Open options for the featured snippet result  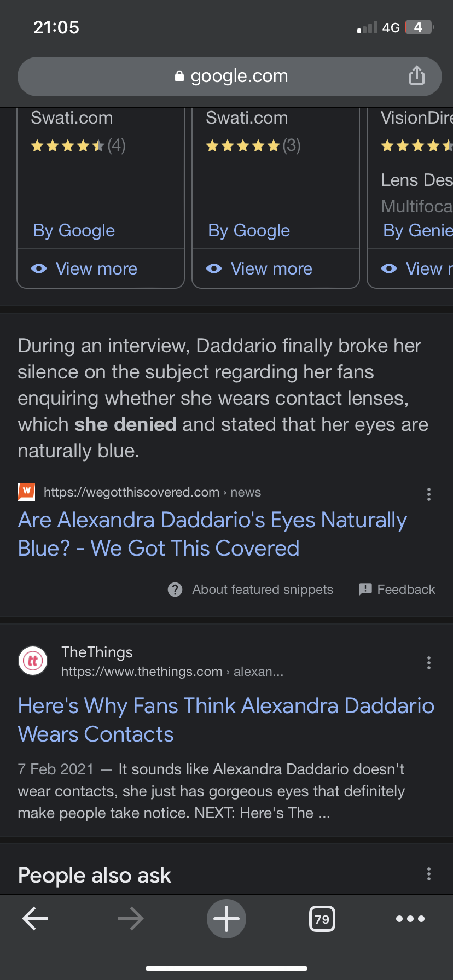(x=429, y=494)
